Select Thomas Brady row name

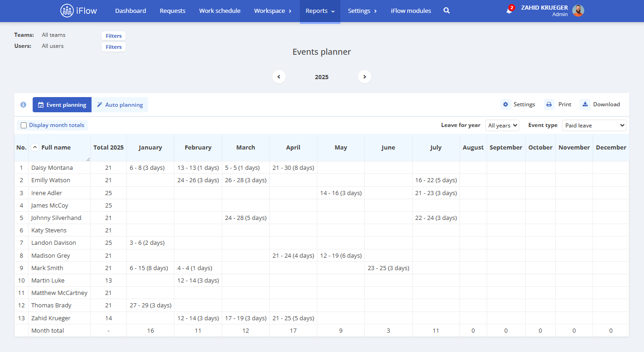pos(51,306)
